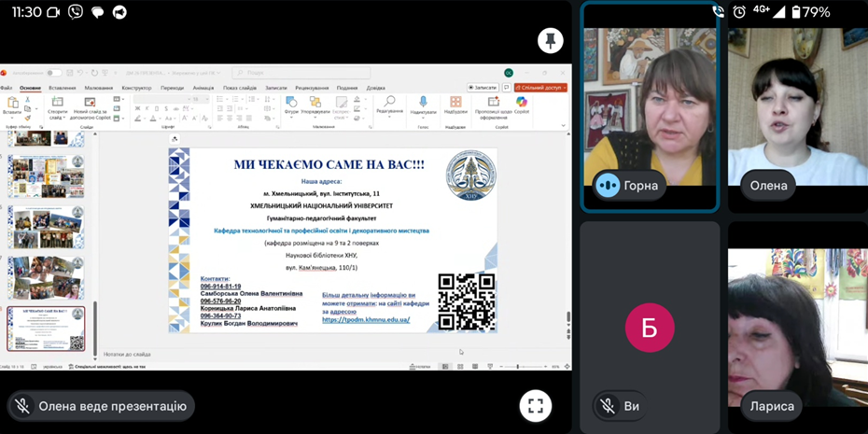Click the Спільний доступ share button
The width and height of the screenshot is (868, 434).
click(540, 88)
